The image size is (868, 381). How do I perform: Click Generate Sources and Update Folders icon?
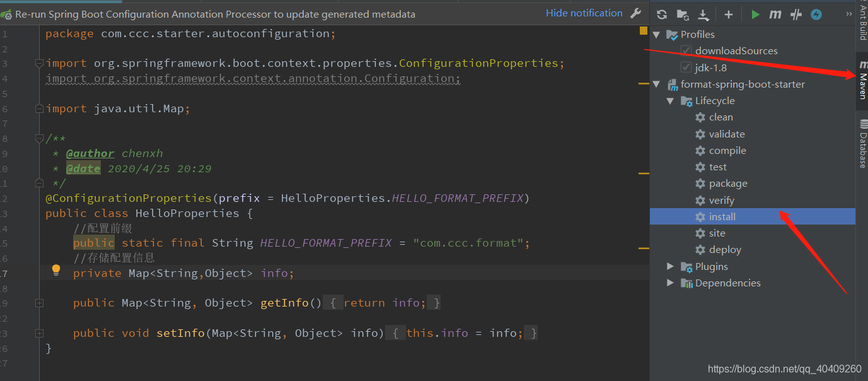[x=683, y=15]
